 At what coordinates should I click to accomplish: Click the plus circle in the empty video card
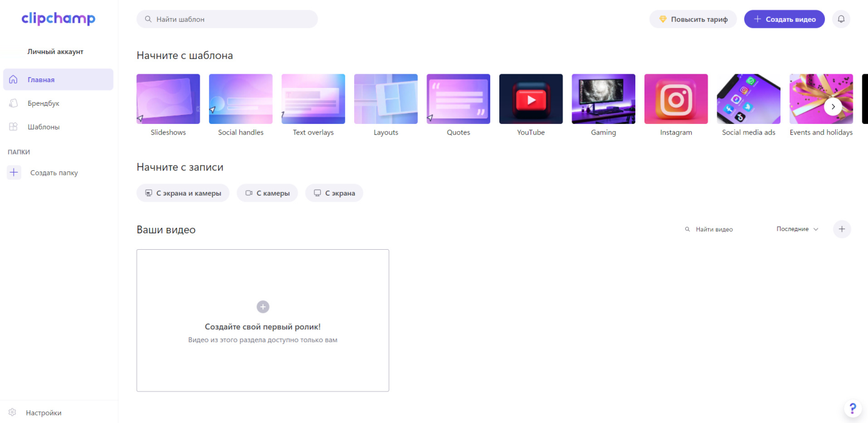pyautogui.click(x=263, y=307)
